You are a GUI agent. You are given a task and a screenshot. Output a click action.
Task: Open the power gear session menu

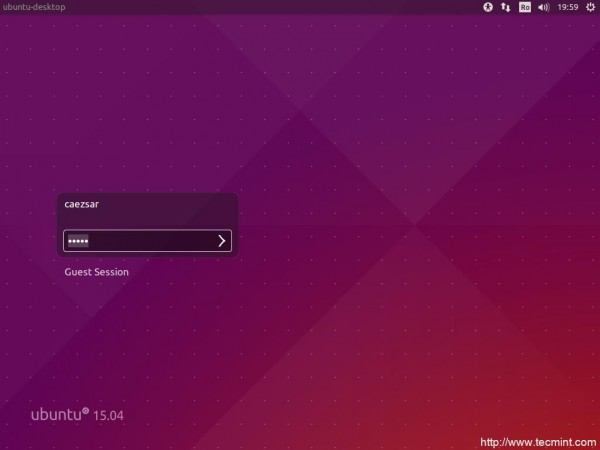[590, 7]
